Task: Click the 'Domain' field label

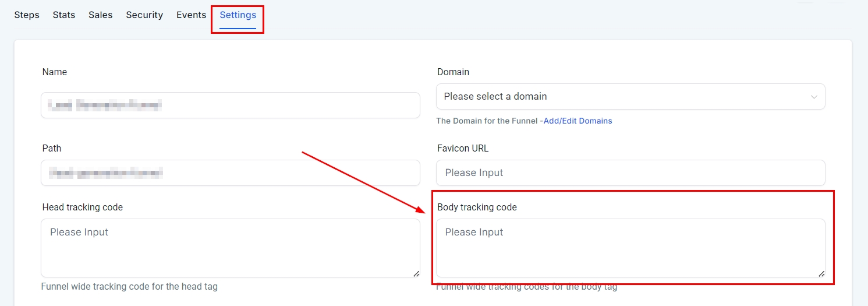Action: [453, 72]
